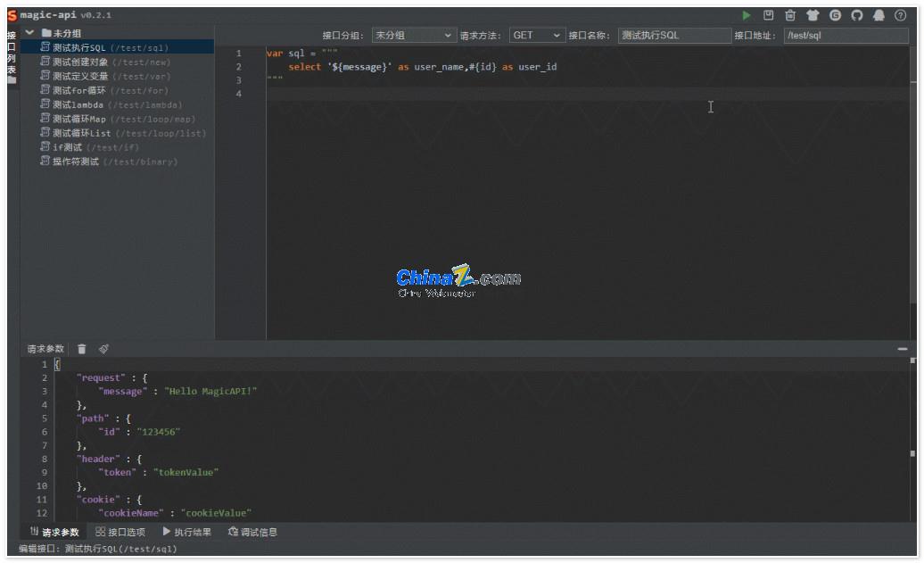Click the shirt-shaped skin icon

(813, 15)
